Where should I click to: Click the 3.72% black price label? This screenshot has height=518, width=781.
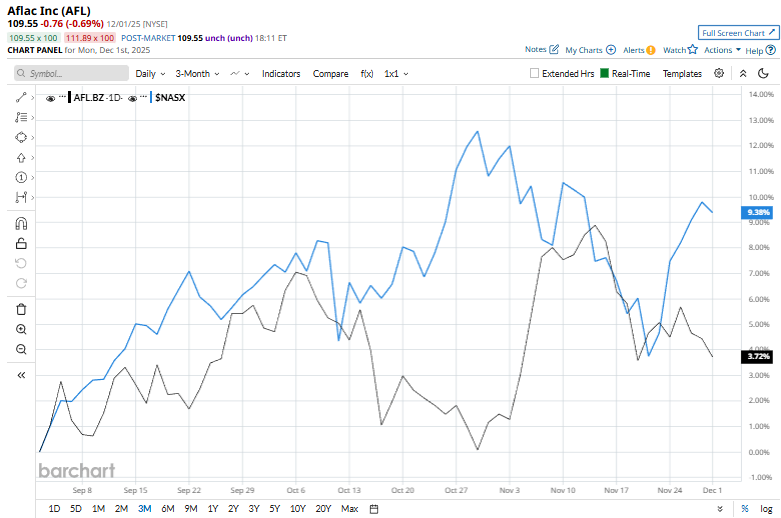click(x=757, y=356)
